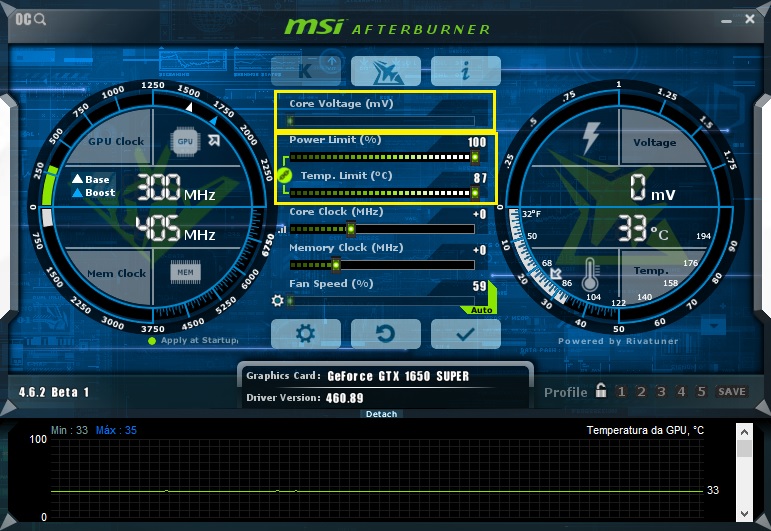Minimize the Afterburner window
The height and width of the screenshot is (531, 771).
(x=726, y=21)
